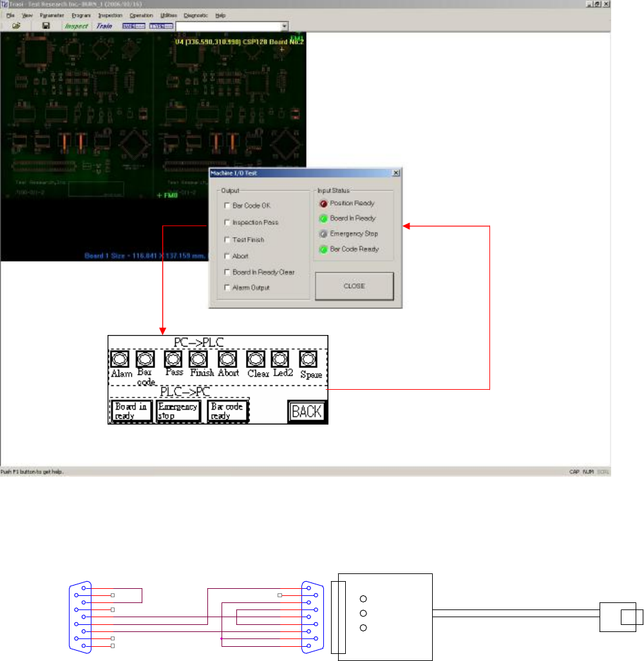This screenshot has width=644, height=661.
Task: Click the first blue boxed toolbar icon
Action: click(x=133, y=26)
